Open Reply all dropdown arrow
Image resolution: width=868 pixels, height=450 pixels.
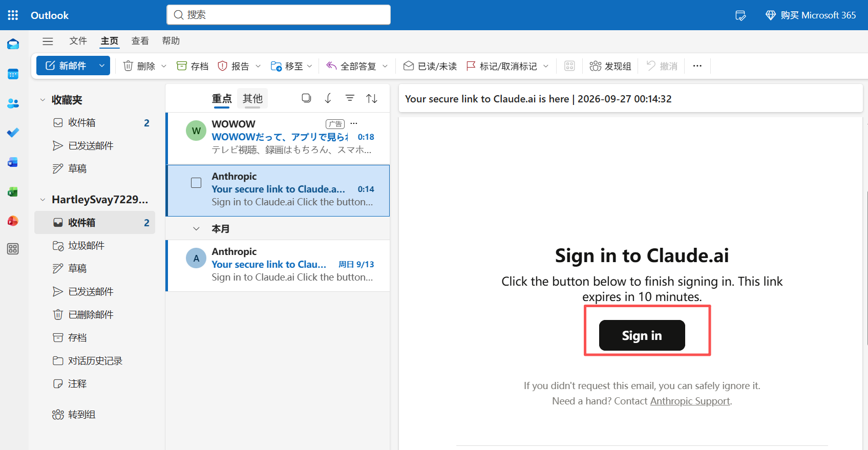click(385, 66)
